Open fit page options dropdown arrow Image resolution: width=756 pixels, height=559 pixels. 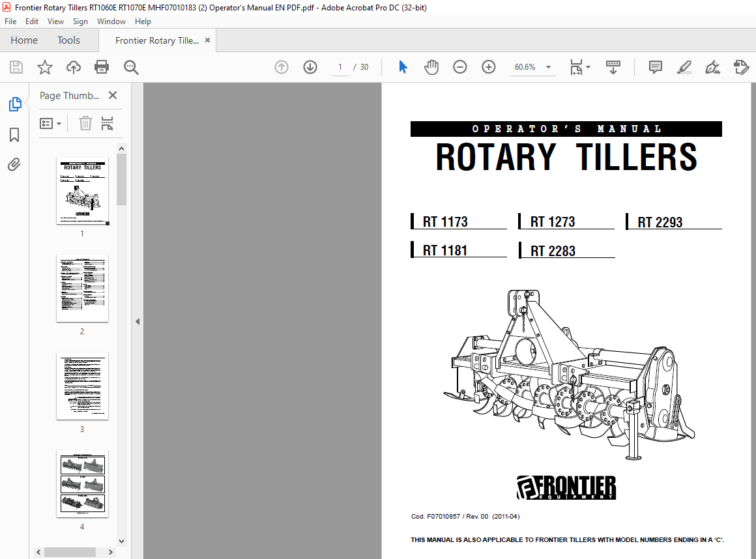click(x=589, y=67)
